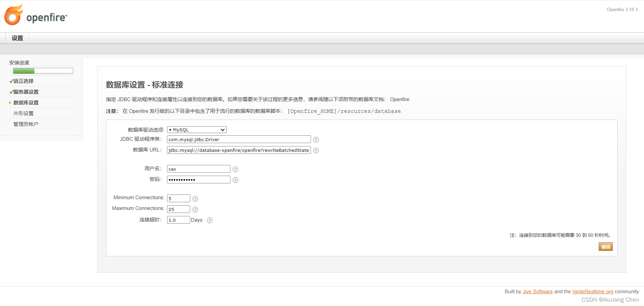
Task: Open help icon beside 用户名 field
Action: point(235,169)
